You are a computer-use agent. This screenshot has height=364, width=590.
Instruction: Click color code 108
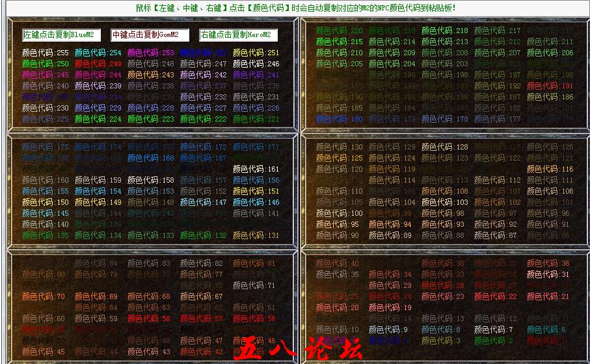pyautogui.click(x=445, y=191)
